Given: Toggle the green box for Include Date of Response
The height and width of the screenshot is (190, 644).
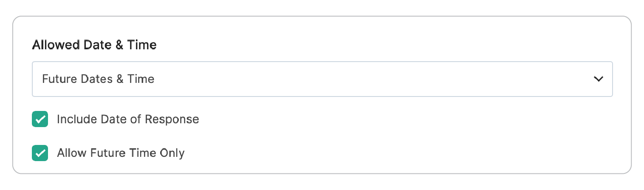Looking at the screenshot, I should [40, 119].
